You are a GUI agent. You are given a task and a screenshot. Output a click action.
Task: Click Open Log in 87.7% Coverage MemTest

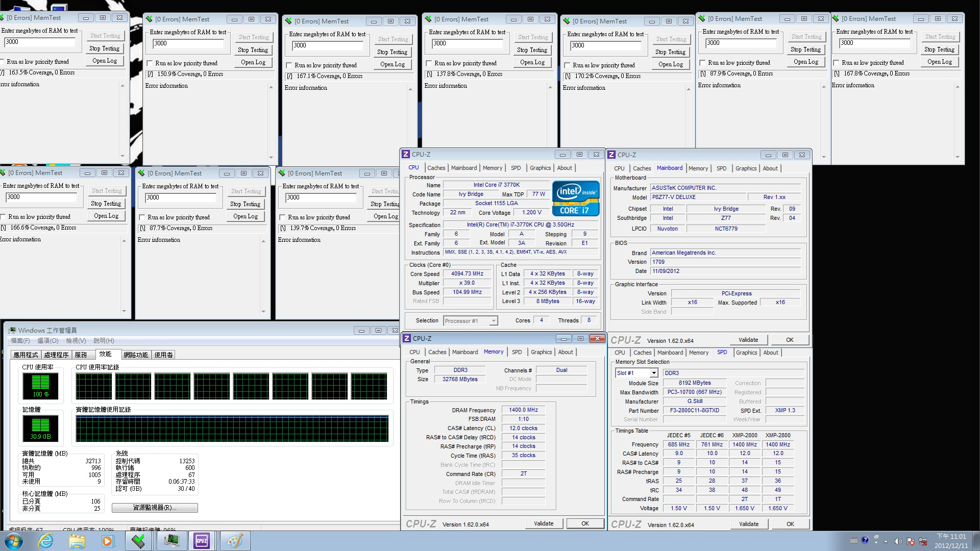[246, 216]
